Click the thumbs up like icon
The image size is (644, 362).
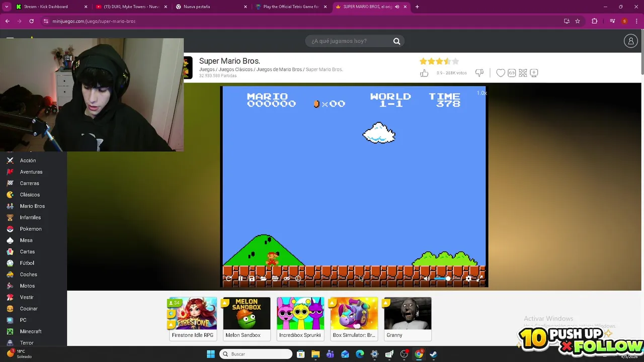tap(424, 73)
